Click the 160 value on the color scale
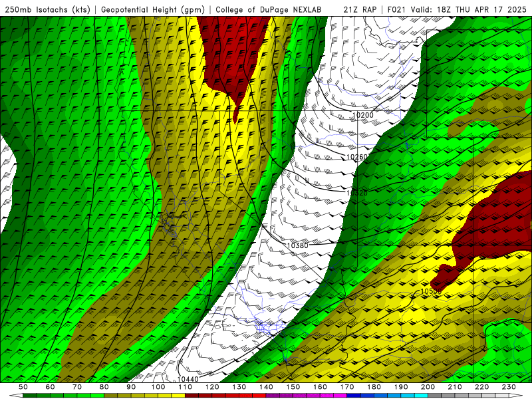The width and height of the screenshot is (532, 399). pos(320,387)
